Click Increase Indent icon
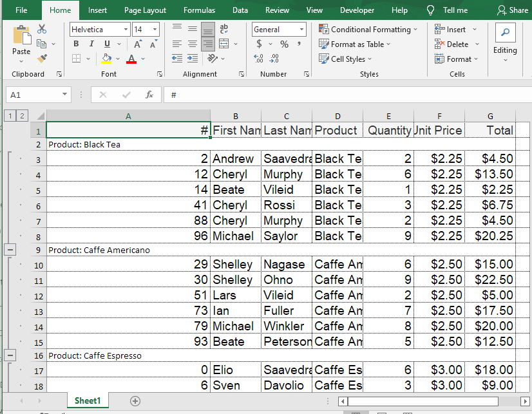Viewport: 532px width, 414px height. [192, 59]
